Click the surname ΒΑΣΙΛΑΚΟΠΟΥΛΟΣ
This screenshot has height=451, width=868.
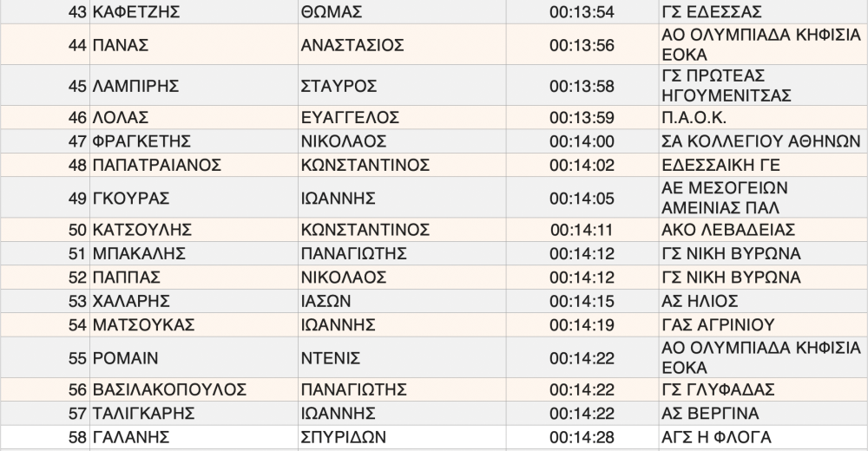click(169, 389)
